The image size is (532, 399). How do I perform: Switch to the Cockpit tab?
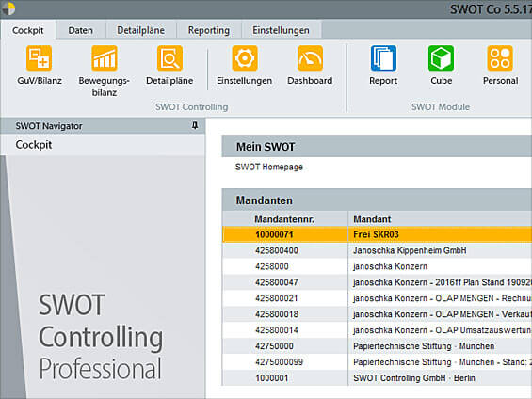click(28, 30)
